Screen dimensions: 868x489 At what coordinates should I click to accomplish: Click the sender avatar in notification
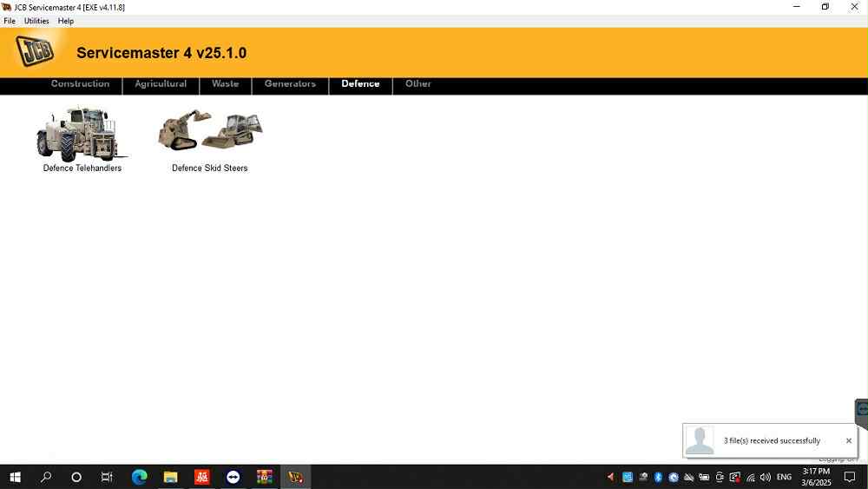coord(700,441)
